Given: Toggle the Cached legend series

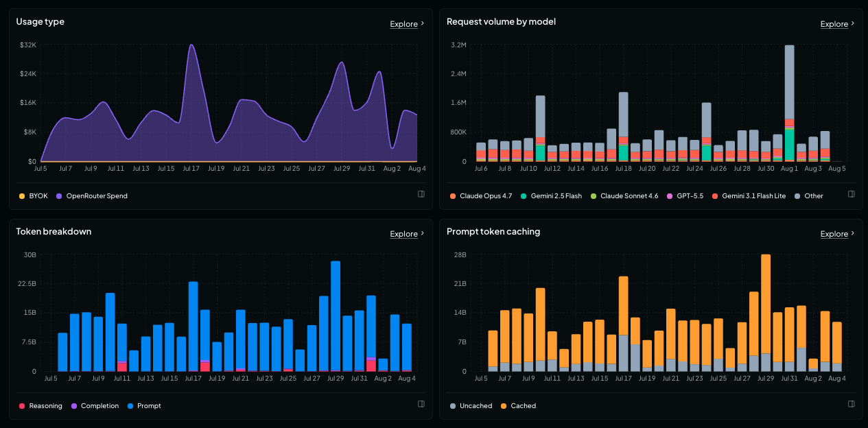Looking at the screenshot, I should click(x=518, y=405).
